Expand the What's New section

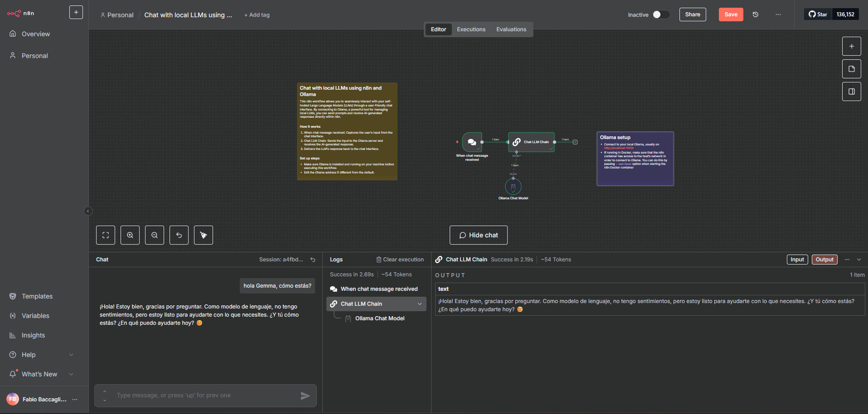pyautogui.click(x=71, y=374)
